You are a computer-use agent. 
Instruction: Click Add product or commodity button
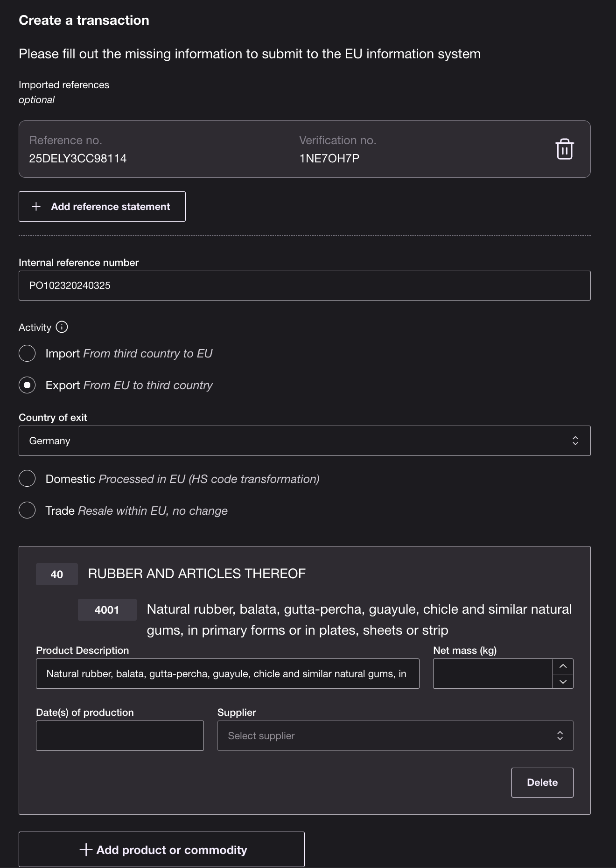click(161, 849)
